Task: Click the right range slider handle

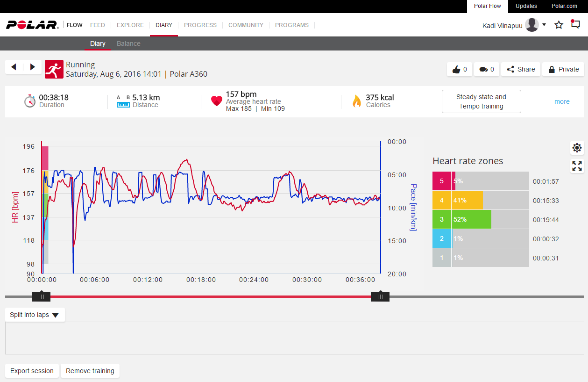Action: click(x=380, y=296)
